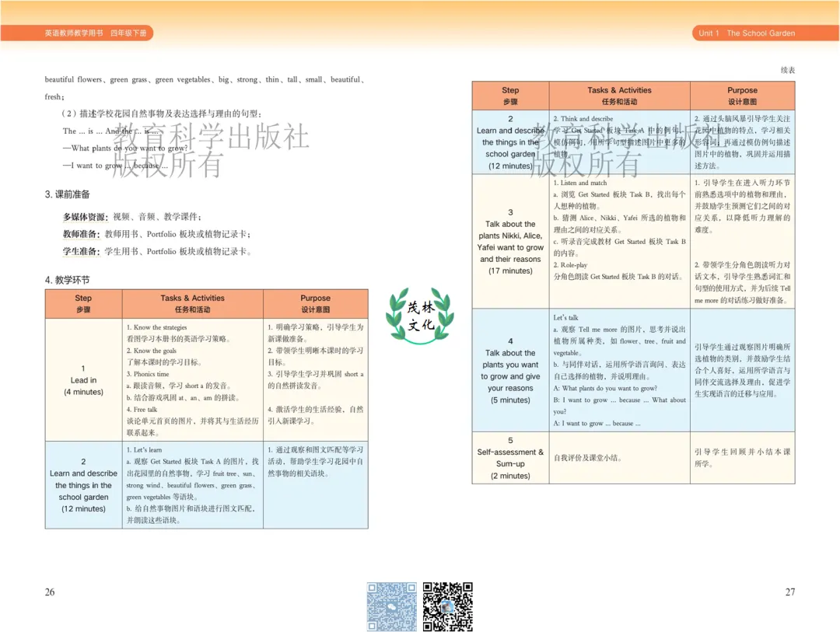Click heading 3. 课前准备
Image resolution: width=840 pixels, height=632 pixels.
[68, 194]
